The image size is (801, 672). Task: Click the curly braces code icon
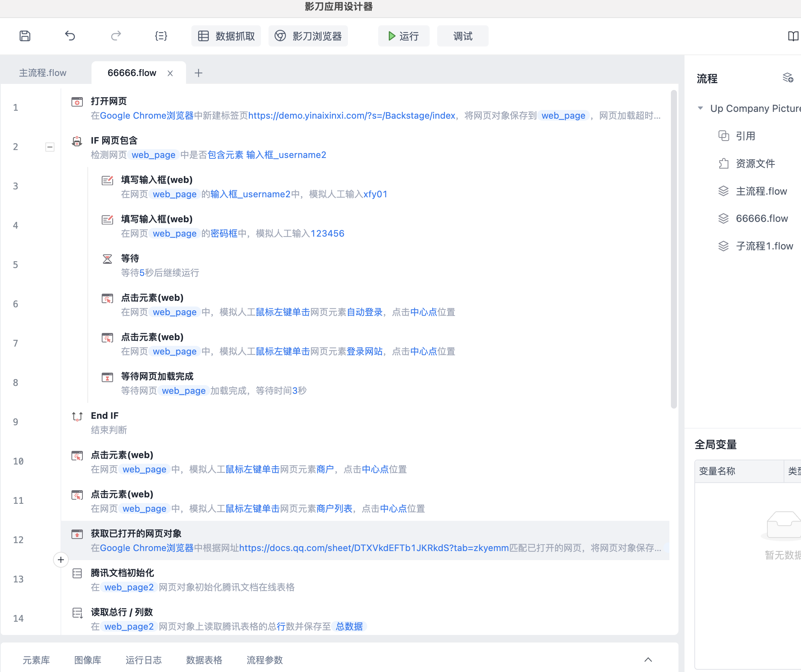pyautogui.click(x=161, y=36)
